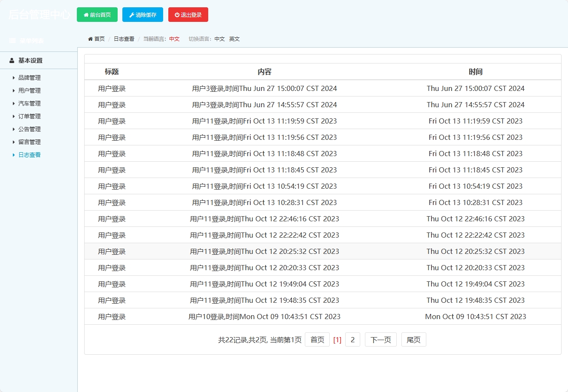Highlight the currently selected language 中文

click(x=174, y=39)
